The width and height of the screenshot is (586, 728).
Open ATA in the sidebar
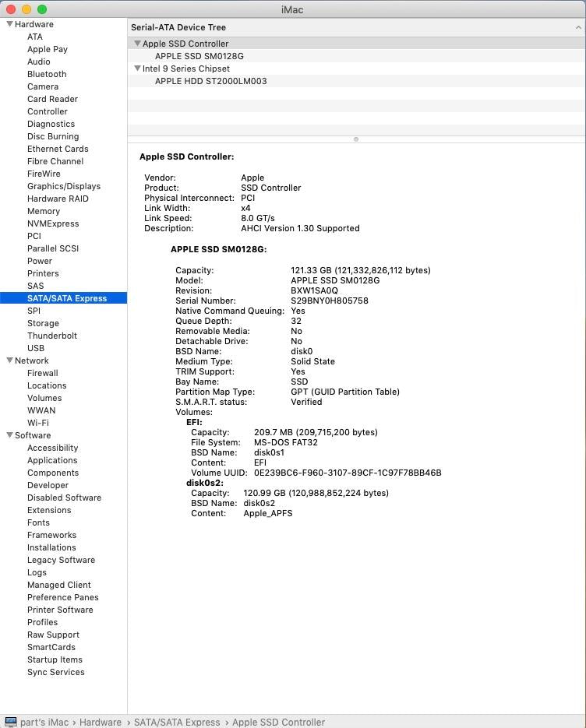pos(35,37)
